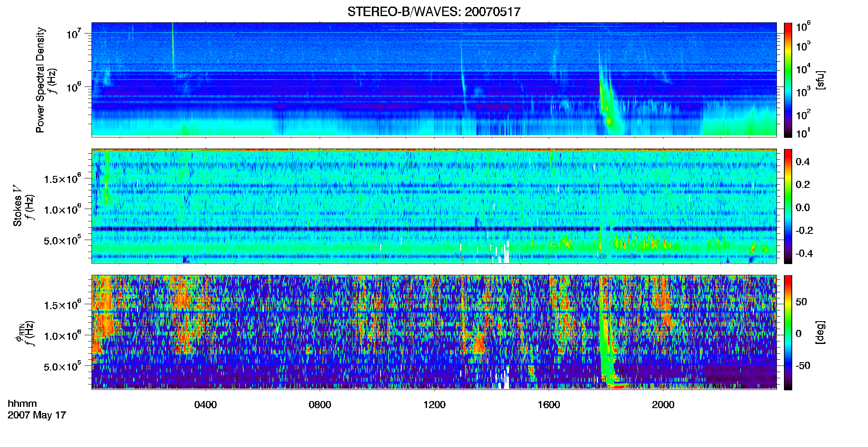Click the title STEREO-B/WAVES: 20070517

pyautogui.click(x=434, y=12)
